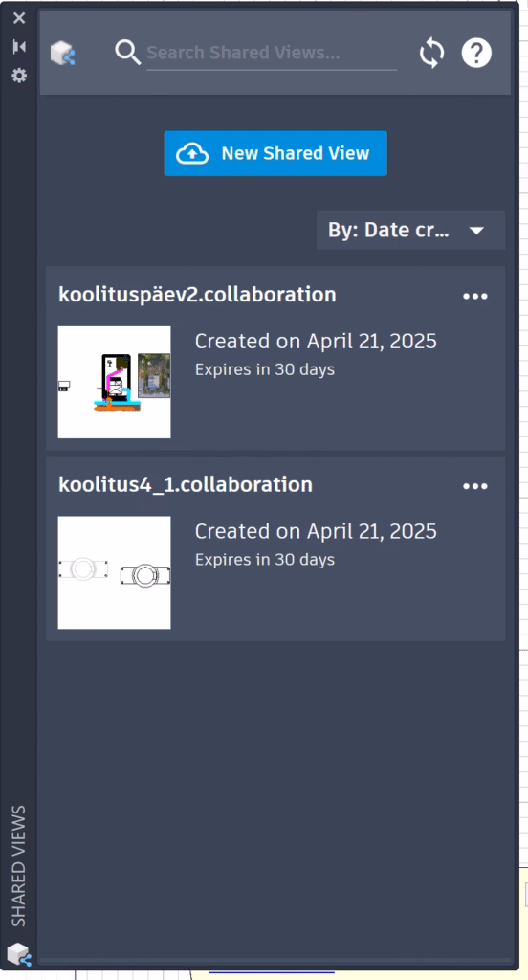
Task: Open the help question mark icon
Action: [x=476, y=54]
